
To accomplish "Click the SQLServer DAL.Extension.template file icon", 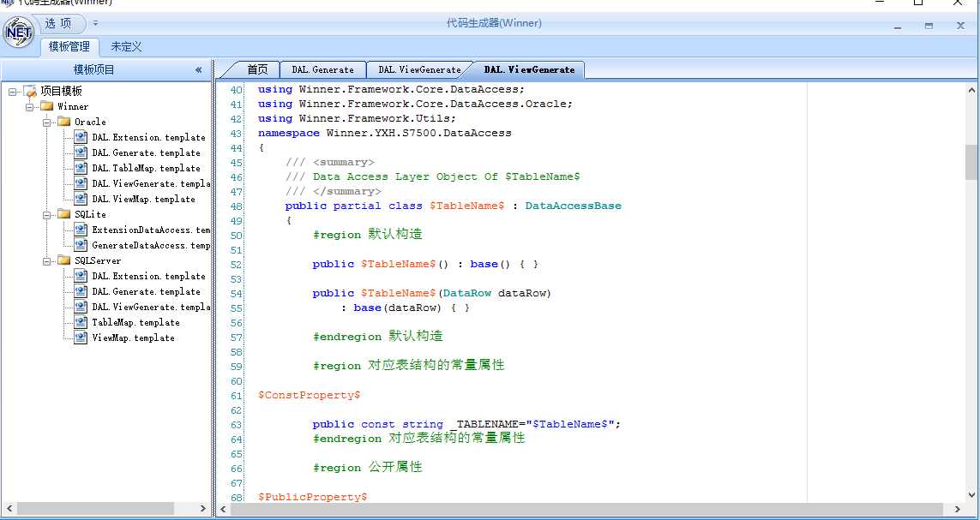I will point(81,276).
